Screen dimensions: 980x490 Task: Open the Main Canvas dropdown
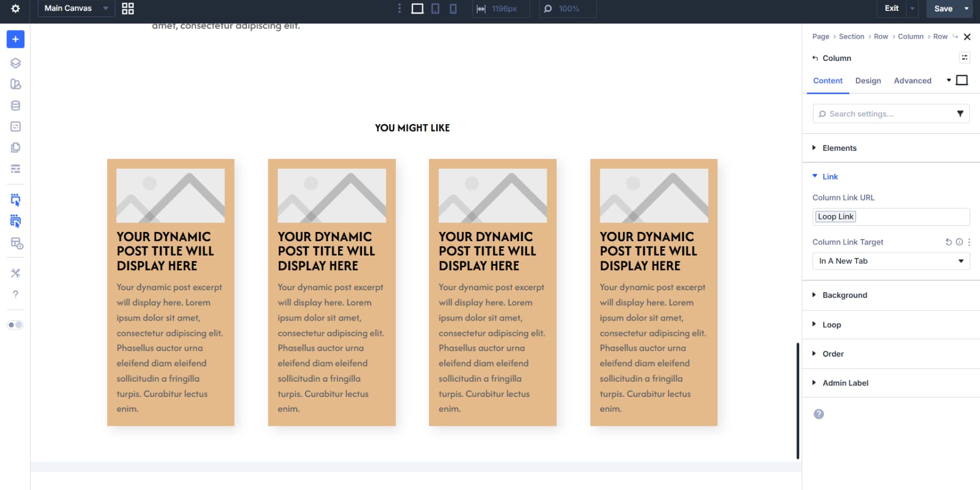76,8
